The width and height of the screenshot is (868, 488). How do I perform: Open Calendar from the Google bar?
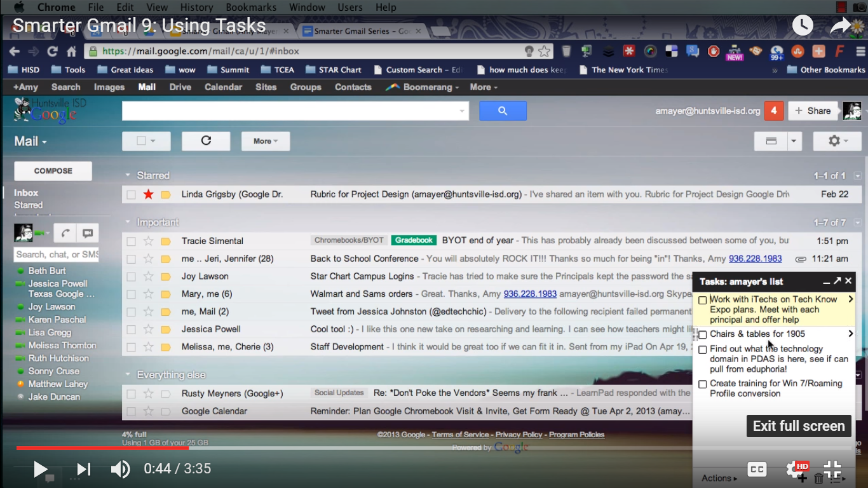point(223,87)
